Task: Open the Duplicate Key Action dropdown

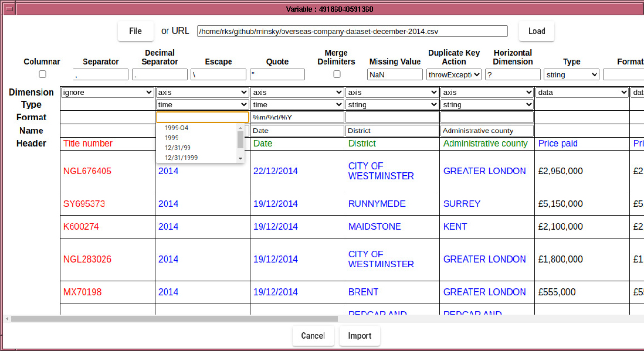Action: [454, 75]
